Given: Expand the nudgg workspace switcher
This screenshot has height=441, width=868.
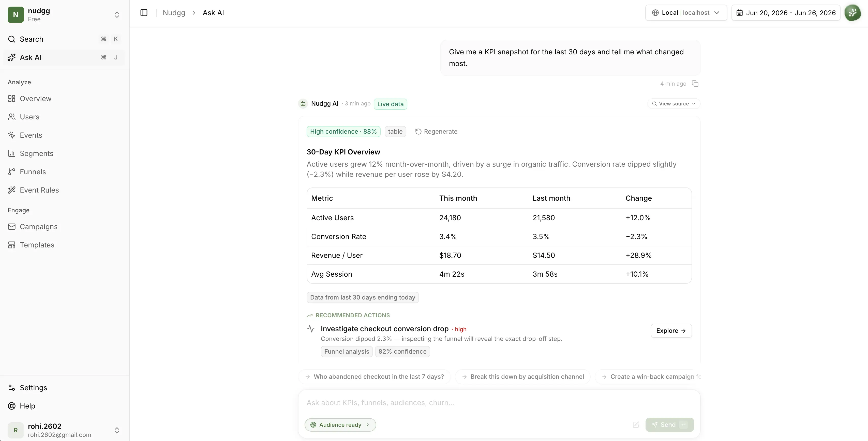Looking at the screenshot, I should tap(117, 15).
